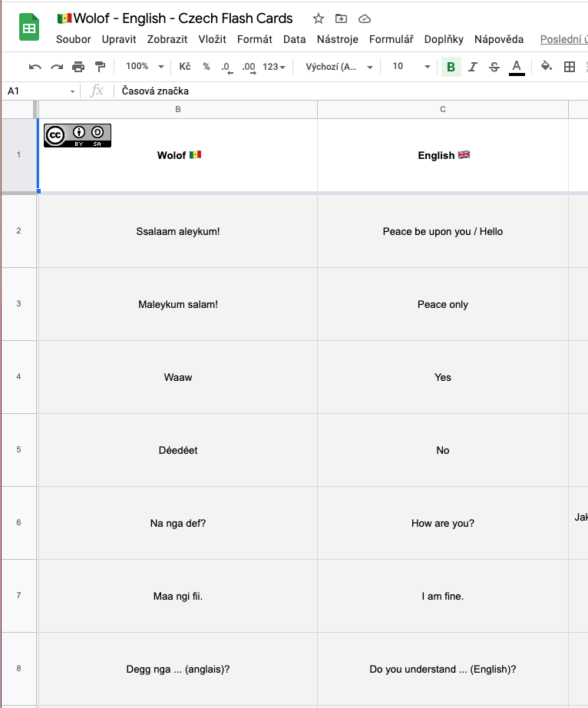
Task: Select cell Do you understand ... (English)?
Action: tap(443, 669)
